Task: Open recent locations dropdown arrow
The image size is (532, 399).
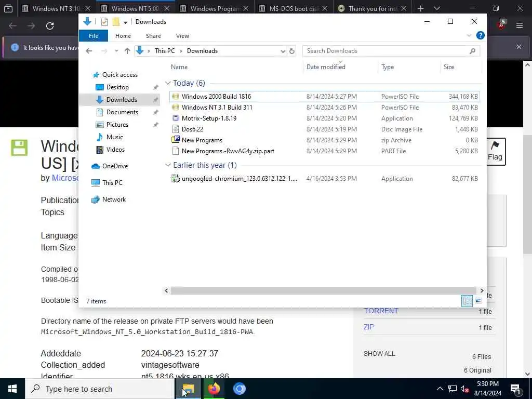Action: click(x=116, y=51)
